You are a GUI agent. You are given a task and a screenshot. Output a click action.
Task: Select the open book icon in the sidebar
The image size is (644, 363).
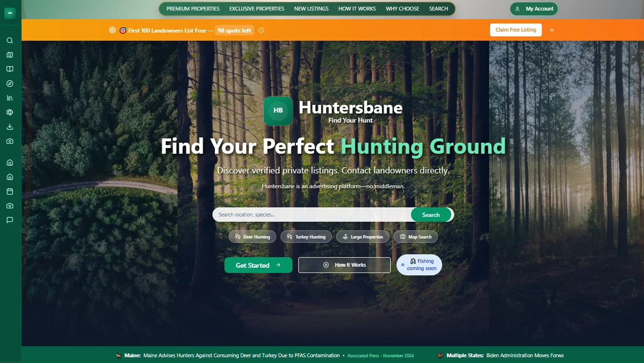10,69
